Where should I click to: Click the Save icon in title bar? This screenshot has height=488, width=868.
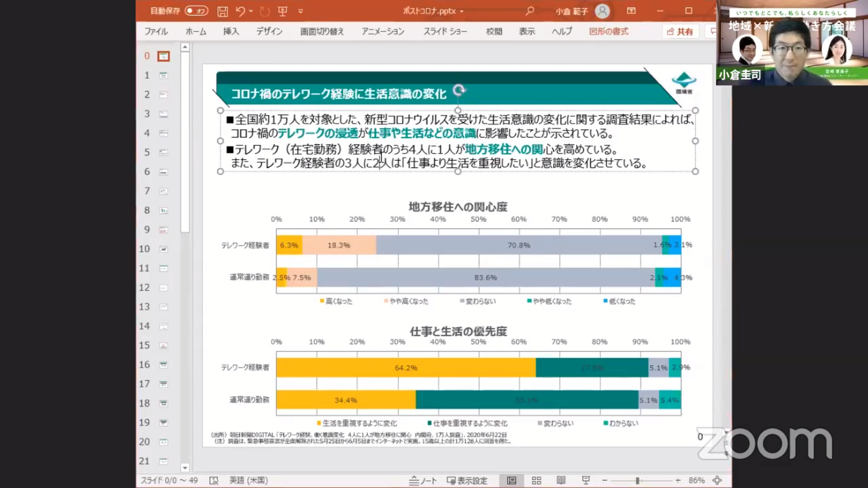click(x=222, y=11)
